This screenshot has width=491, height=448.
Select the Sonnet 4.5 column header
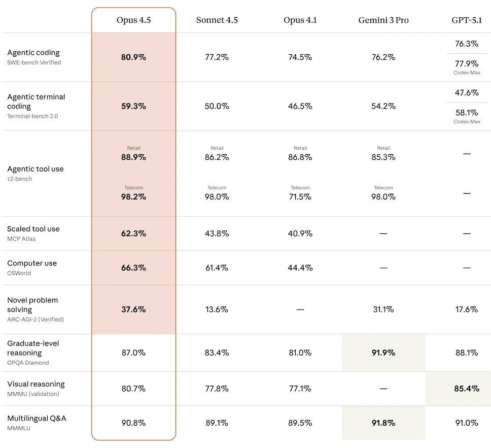point(217,20)
